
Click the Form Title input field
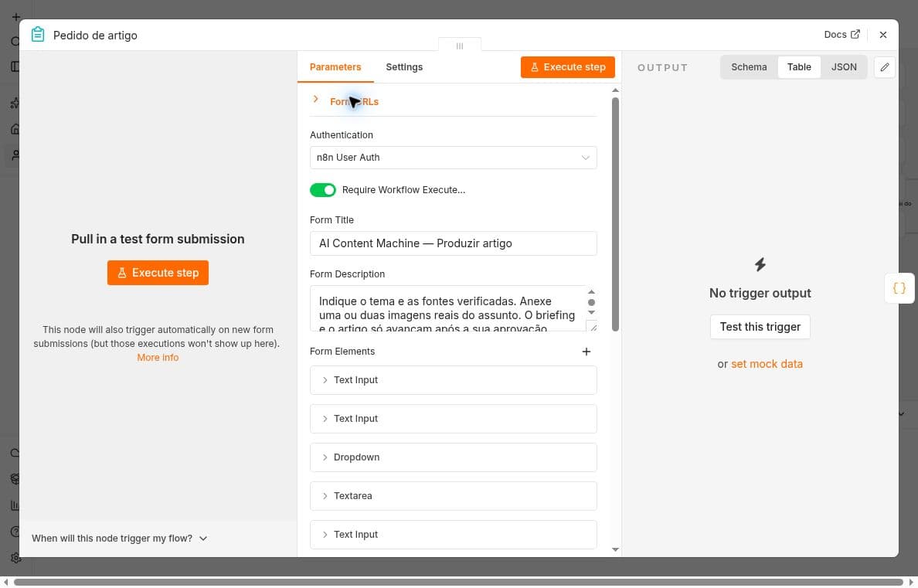pyautogui.click(x=453, y=243)
